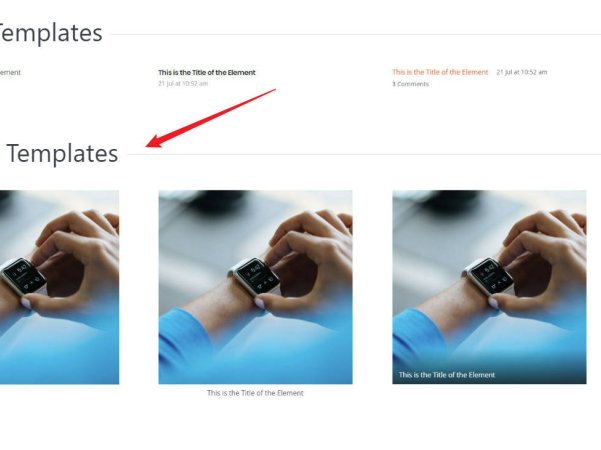Click the date under the bold title
601x450 pixels.
[x=183, y=84]
